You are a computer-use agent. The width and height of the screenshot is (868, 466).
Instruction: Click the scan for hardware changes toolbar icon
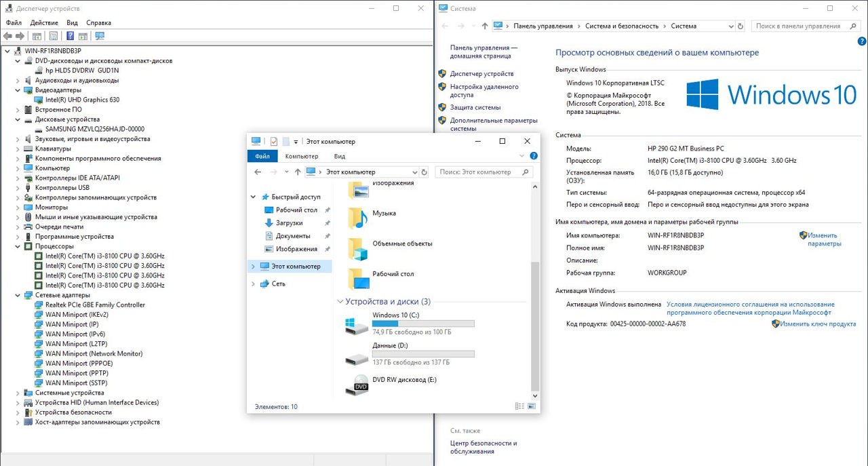pyautogui.click(x=100, y=36)
